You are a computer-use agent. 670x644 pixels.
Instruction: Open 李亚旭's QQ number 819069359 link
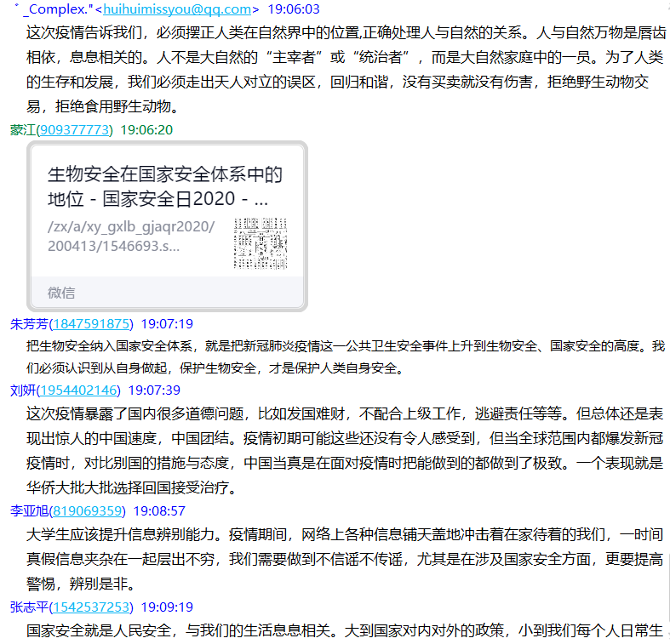pyautogui.click(x=89, y=511)
